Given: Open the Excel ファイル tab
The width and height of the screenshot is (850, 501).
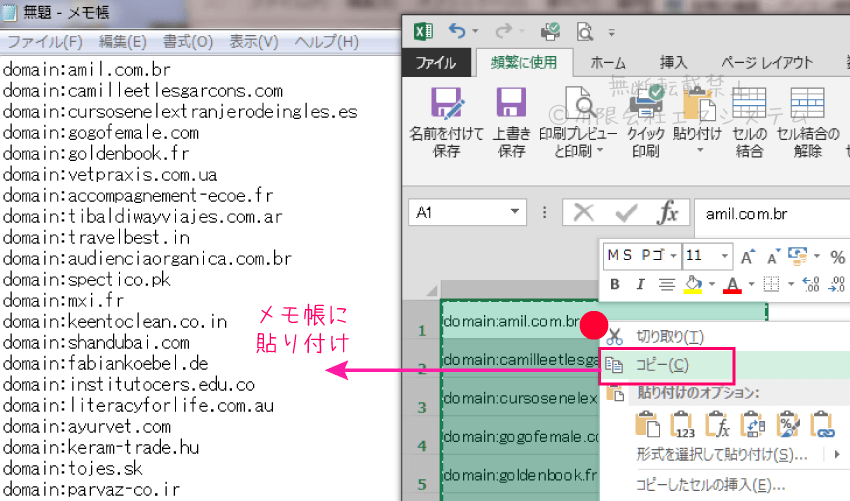Looking at the screenshot, I should pyautogui.click(x=436, y=63).
